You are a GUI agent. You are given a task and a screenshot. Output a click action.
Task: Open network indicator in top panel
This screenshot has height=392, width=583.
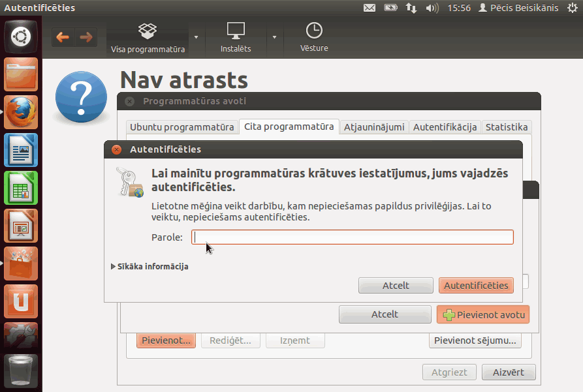click(x=411, y=8)
